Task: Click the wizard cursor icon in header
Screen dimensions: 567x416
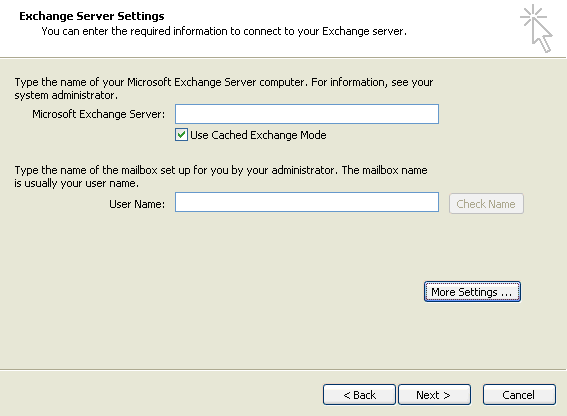Action: [x=537, y=28]
